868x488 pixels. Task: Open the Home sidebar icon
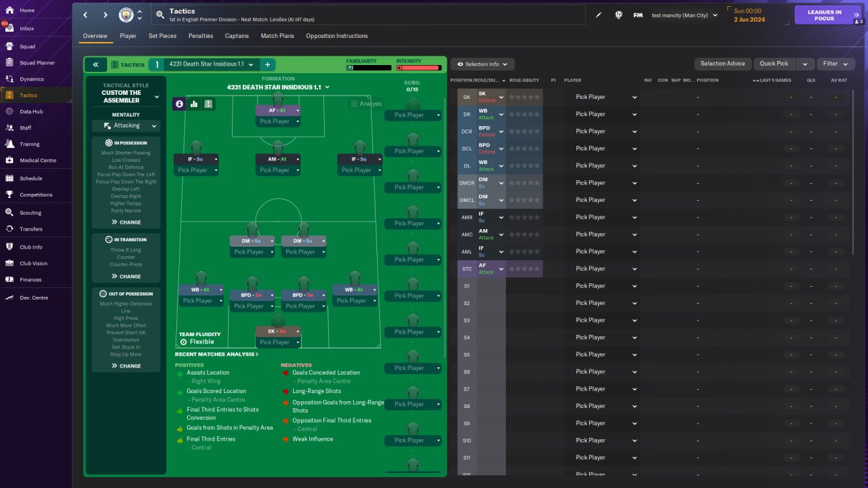tap(9, 10)
